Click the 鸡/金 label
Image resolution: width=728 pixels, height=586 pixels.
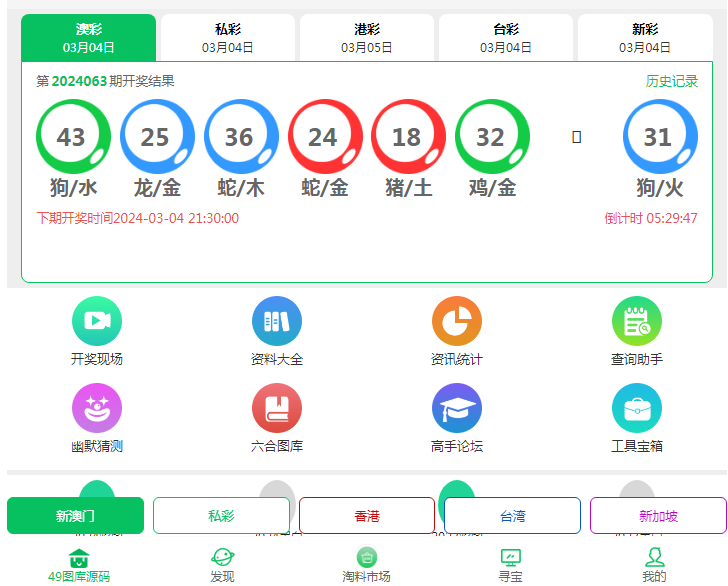pyautogui.click(x=492, y=188)
